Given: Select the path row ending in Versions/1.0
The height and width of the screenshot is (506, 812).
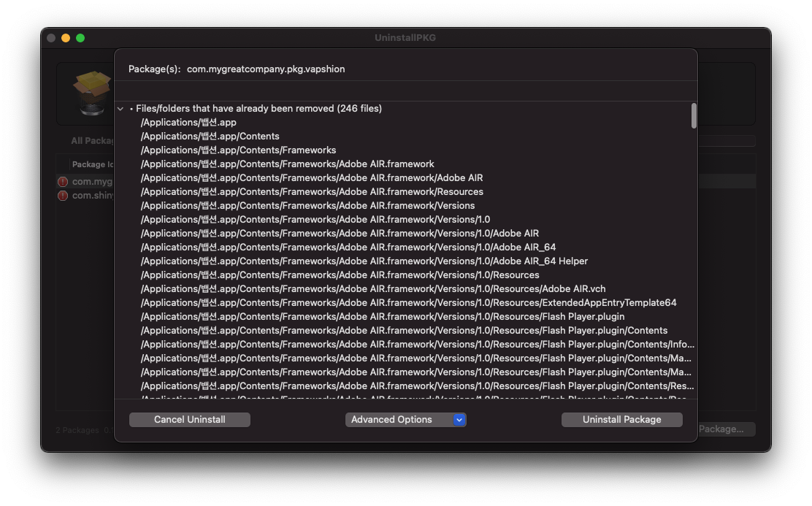Looking at the screenshot, I should click(405, 220).
